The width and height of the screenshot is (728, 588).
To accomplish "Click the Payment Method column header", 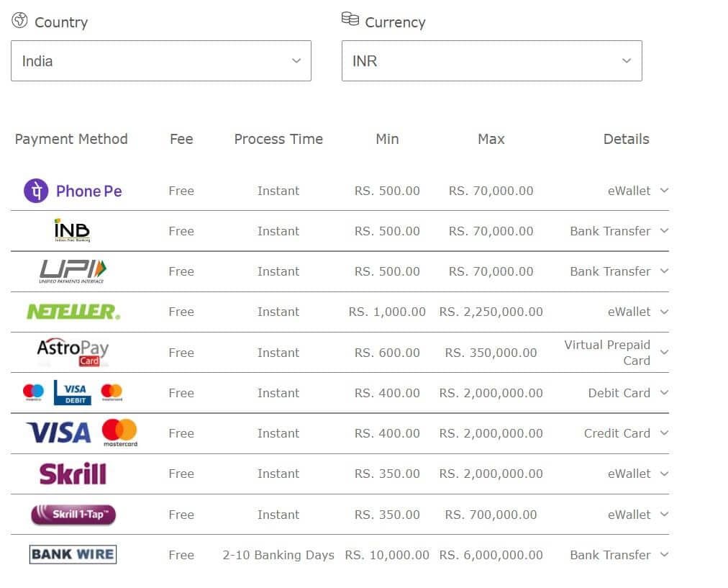I will click(71, 139).
